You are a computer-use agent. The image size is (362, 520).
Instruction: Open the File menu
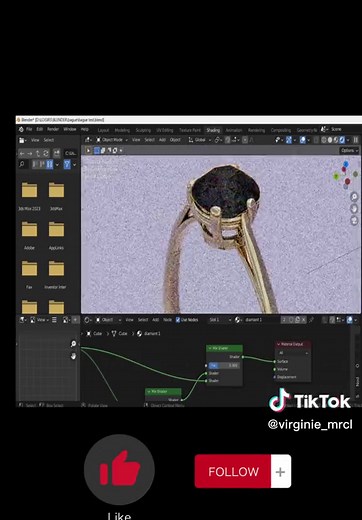click(x=29, y=129)
